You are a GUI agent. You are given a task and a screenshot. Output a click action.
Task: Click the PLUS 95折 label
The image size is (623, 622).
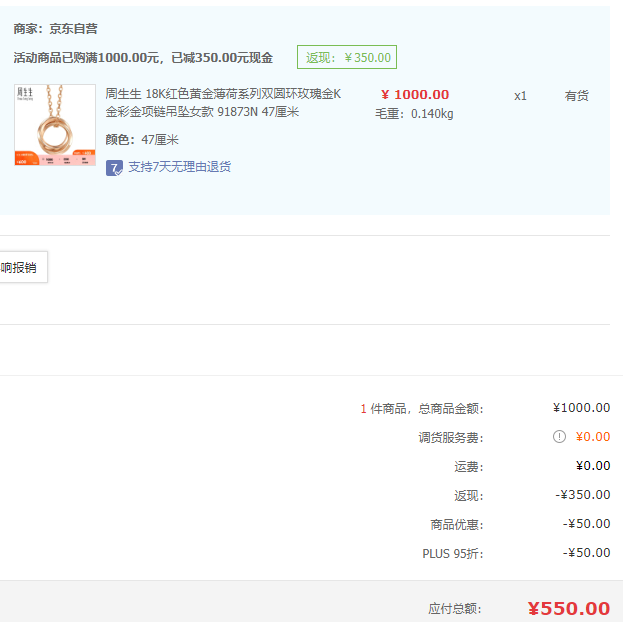coord(453,554)
